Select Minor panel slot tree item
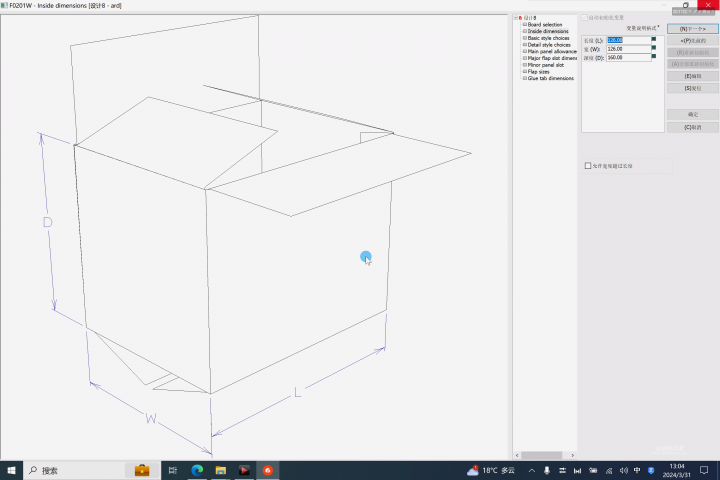The image size is (720, 480). tap(546, 65)
